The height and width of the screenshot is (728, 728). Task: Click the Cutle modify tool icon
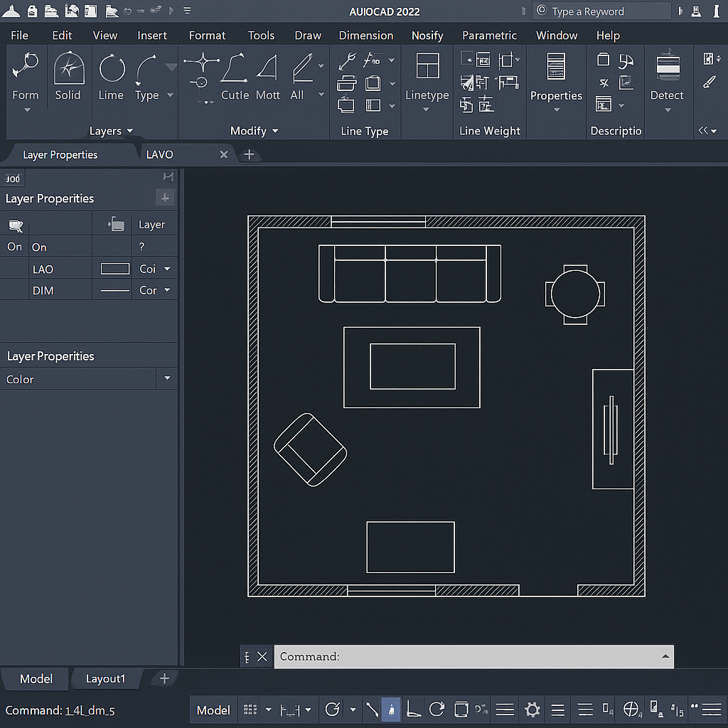tap(235, 70)
